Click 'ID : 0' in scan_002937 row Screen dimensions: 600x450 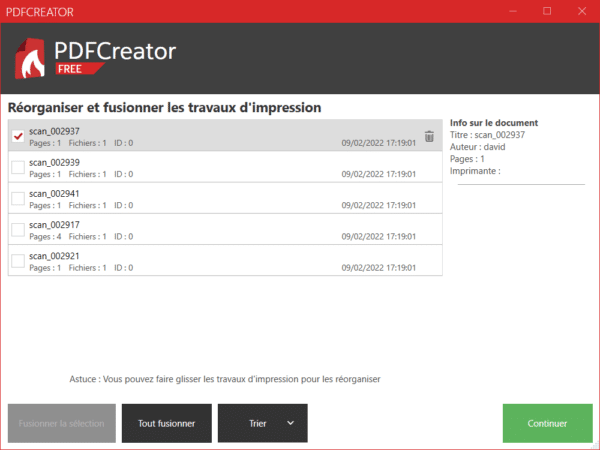(124, 143)
